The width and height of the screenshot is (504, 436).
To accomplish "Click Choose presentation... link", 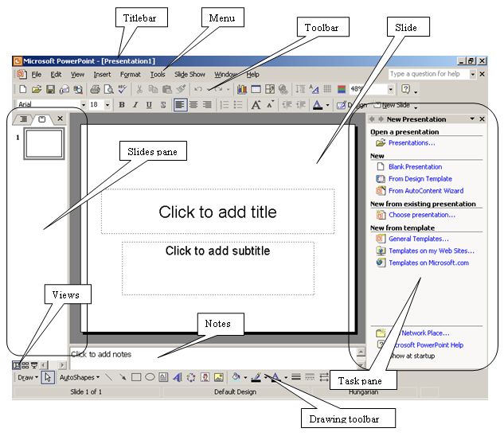I will tap(422, 215).
